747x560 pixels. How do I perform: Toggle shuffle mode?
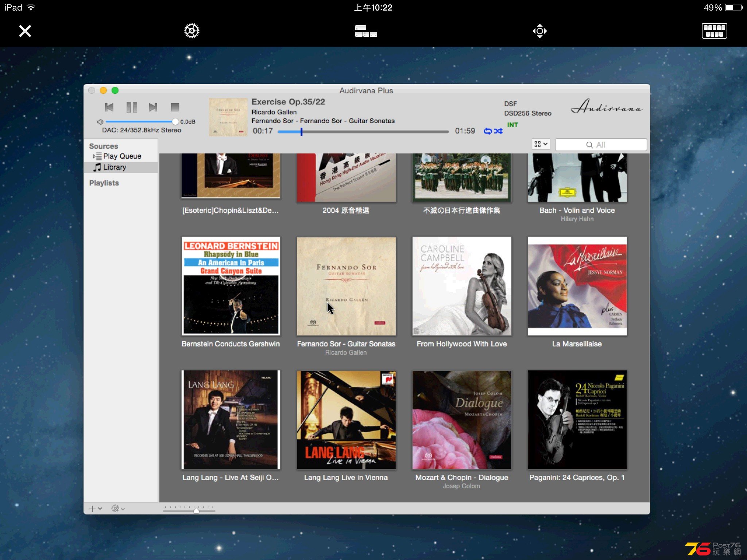498,131
